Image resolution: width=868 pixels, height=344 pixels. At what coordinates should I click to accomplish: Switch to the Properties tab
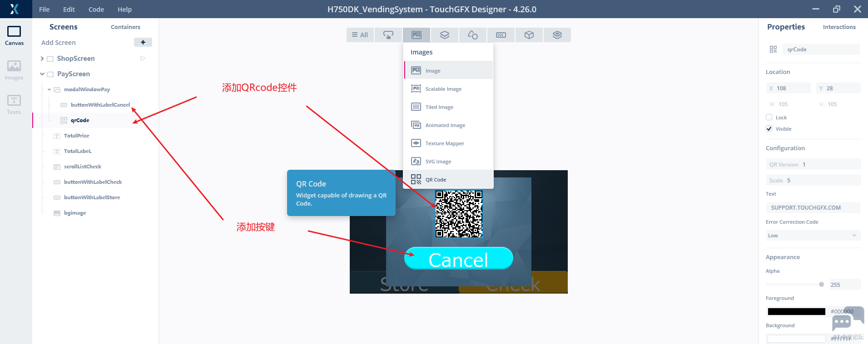(x=786, y=27)
